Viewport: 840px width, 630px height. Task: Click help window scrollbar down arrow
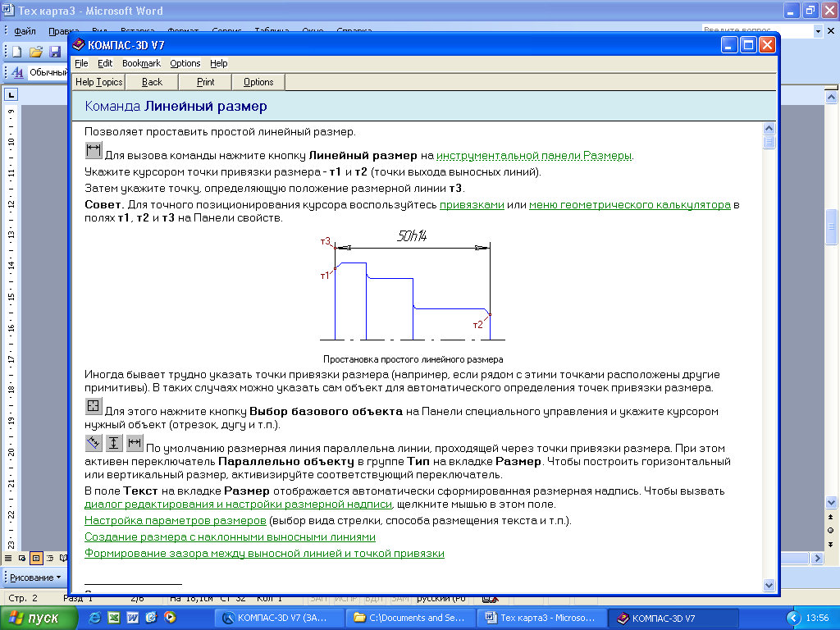(x=769, y=585)
